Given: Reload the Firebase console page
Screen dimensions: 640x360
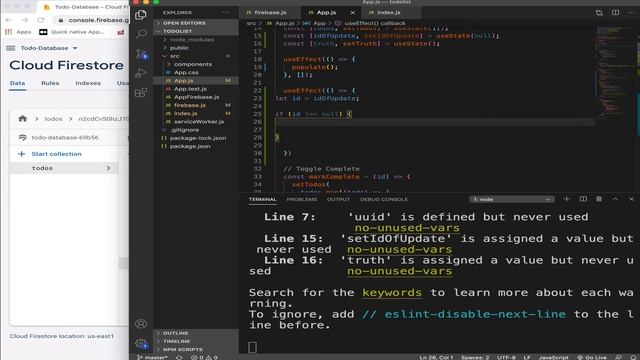Looking at the screenshot, I should coord(40,20).
